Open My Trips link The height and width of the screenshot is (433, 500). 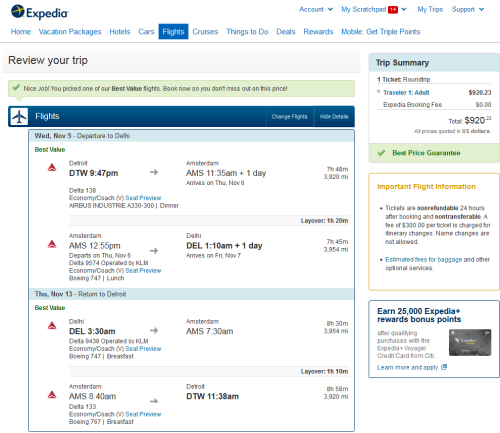tap(430, 9)
